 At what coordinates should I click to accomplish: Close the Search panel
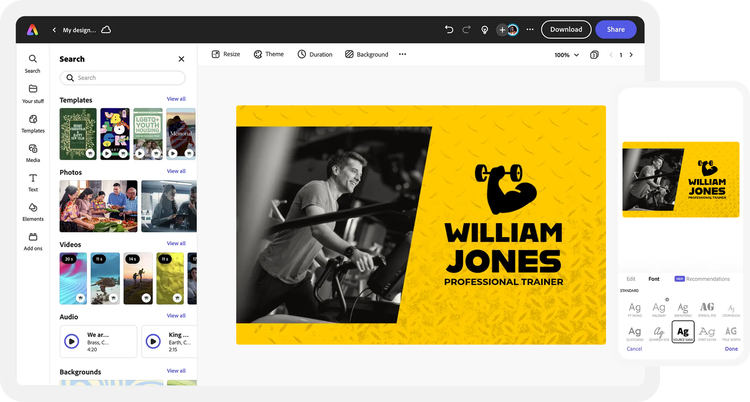pos(181,59)
